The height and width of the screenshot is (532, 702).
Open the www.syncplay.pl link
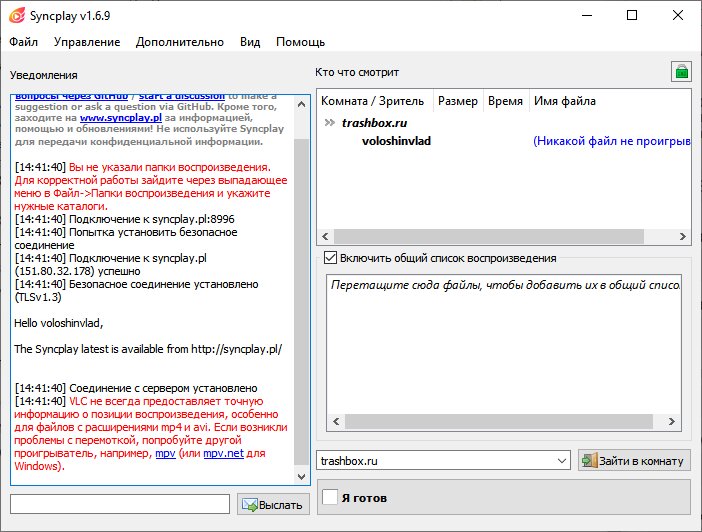(x=120, y=118)
